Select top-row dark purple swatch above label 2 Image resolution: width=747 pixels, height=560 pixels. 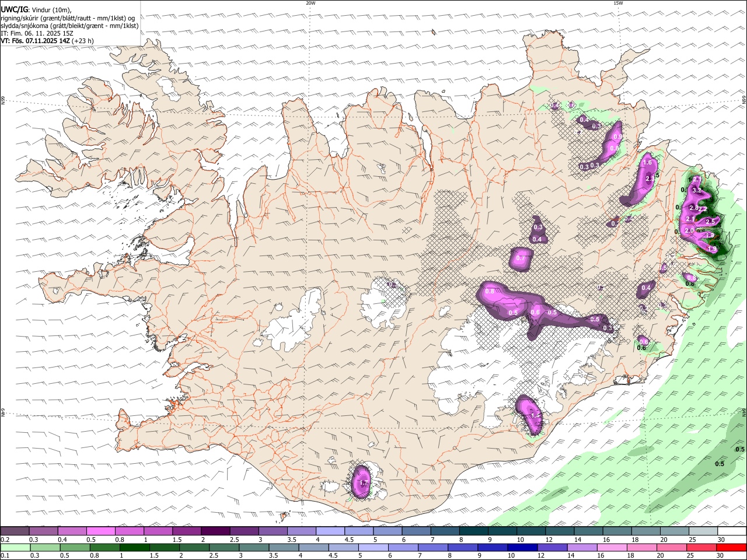pyautogui.click(x=215, y=531)
